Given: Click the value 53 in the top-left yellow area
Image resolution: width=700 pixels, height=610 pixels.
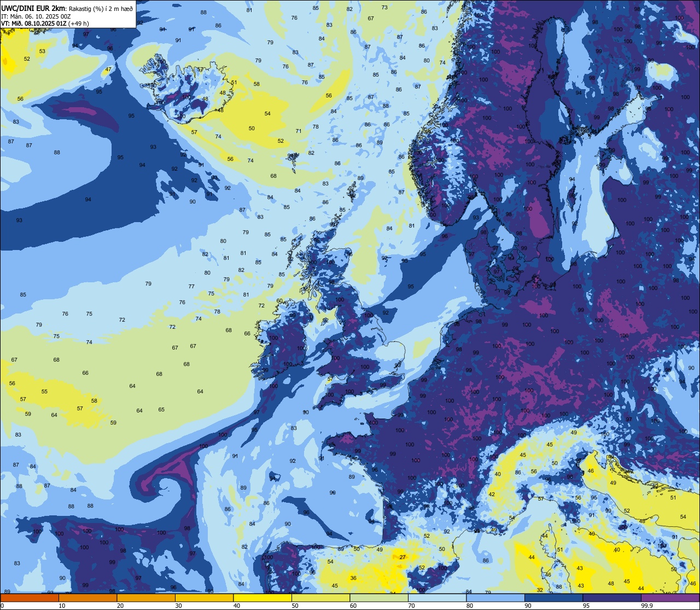Looking at the screenshot, I should click(42, 51).
